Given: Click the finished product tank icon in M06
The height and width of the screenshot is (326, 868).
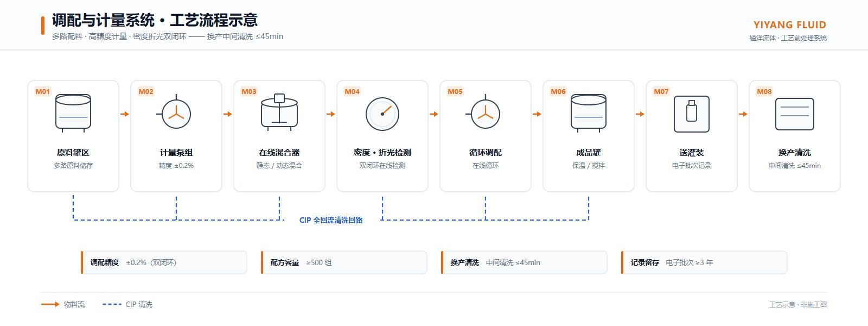Looking at the screenshot, I should point(589,114).
